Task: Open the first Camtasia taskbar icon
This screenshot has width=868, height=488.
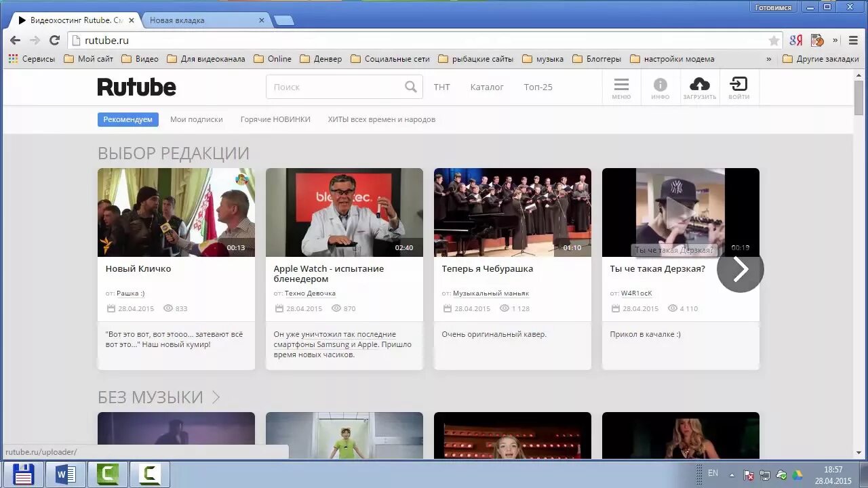Action: point(108,474)
